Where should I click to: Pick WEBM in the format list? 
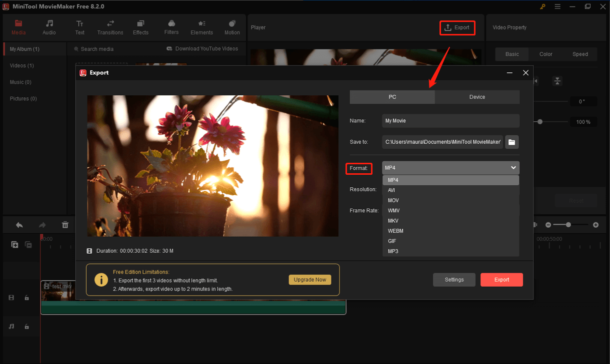395,231
